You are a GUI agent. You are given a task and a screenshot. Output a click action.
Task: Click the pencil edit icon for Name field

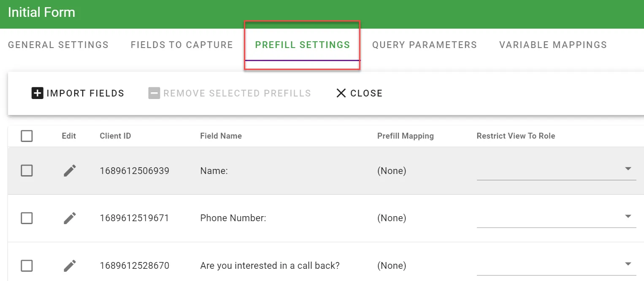(70, 171)
